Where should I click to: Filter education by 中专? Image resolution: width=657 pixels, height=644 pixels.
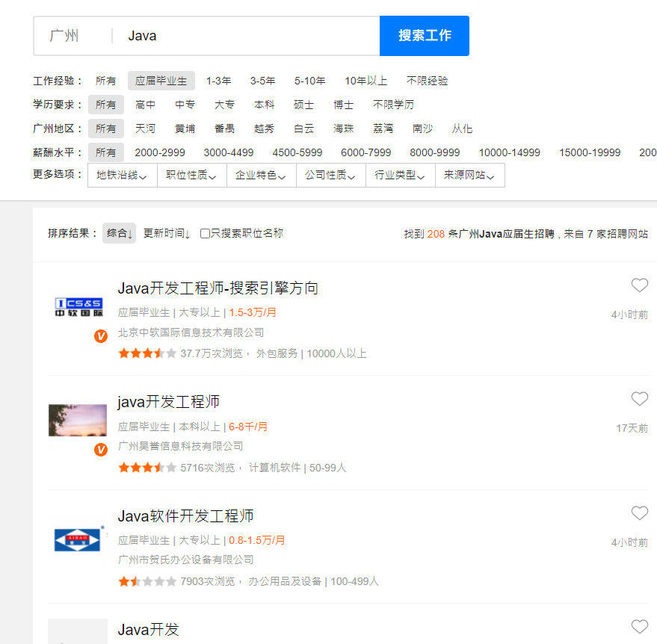tap(185, 105)
